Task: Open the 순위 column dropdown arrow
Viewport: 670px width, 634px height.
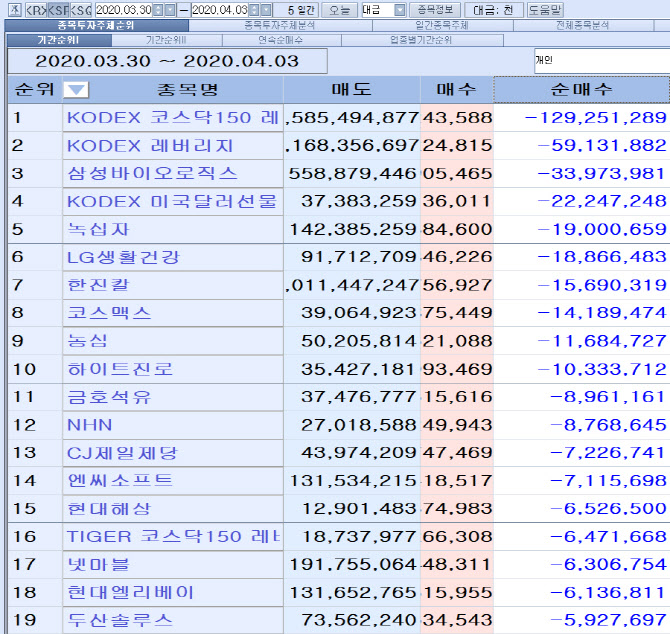Action: 76,90
